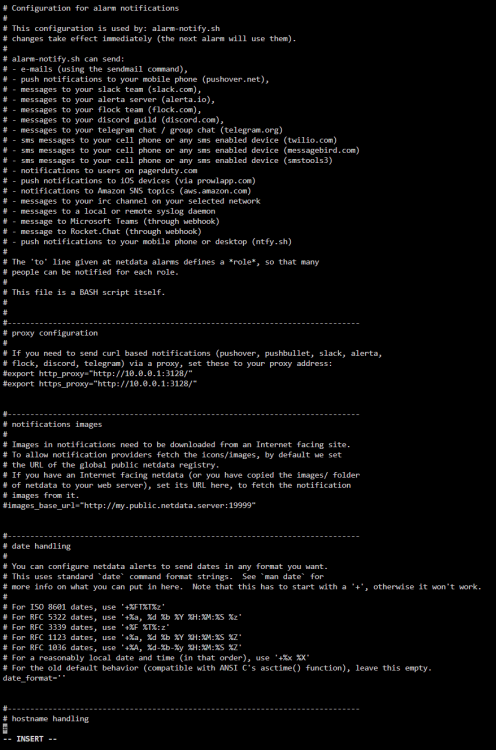The image size is (496, 750).
Task: Place cursor on export https_proxy line
Action: (100, 383)
